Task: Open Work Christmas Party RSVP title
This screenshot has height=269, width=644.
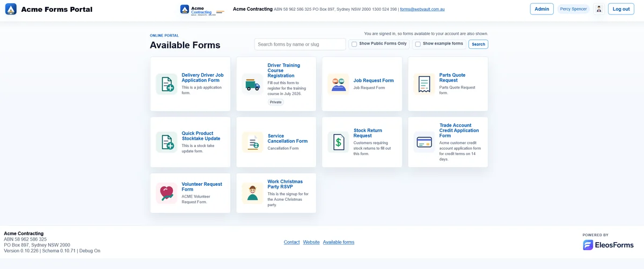Action: [x=285, y=184]
